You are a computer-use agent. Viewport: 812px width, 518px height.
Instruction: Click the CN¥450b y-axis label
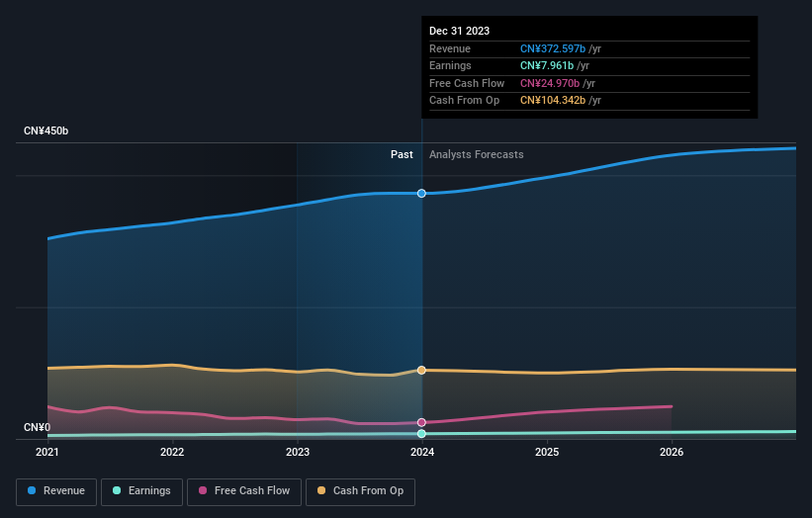(x=46, y=130)
